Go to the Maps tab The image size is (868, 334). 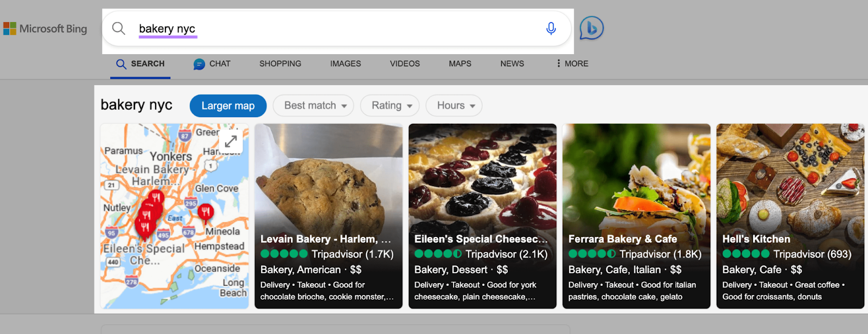(460, 63)
